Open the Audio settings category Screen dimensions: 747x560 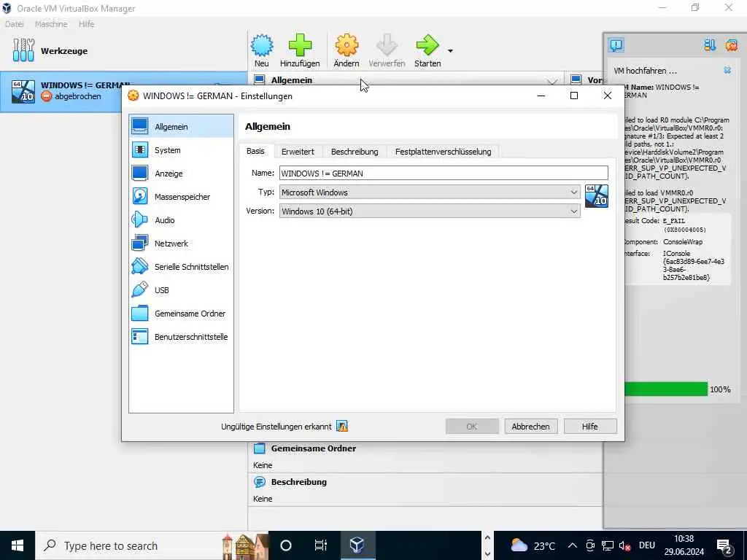(181, 220)
